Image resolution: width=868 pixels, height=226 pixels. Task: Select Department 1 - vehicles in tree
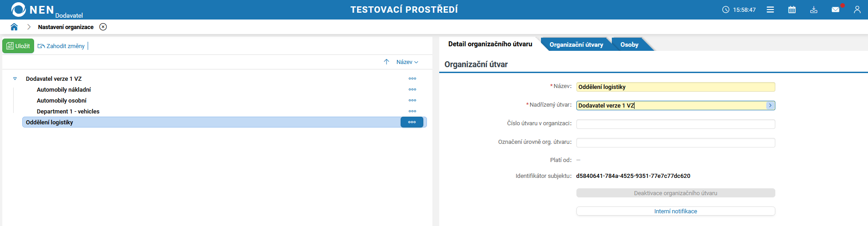pos(68,111)
